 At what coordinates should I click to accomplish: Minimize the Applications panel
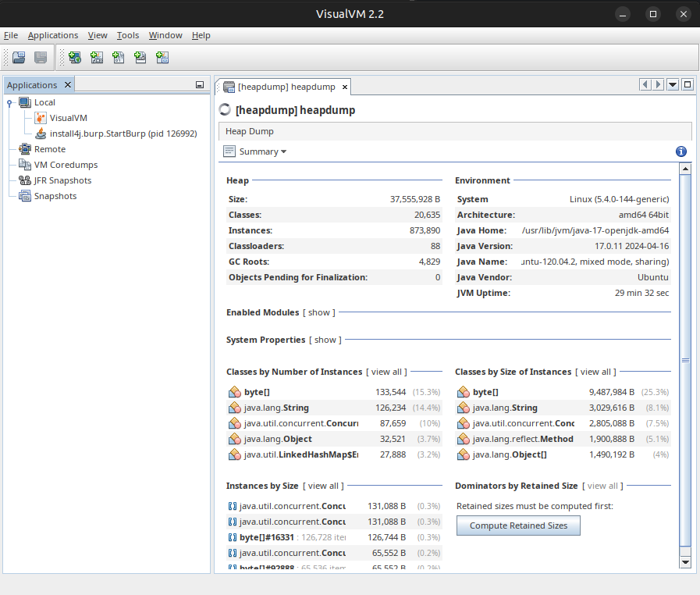[x=200, y=85]
